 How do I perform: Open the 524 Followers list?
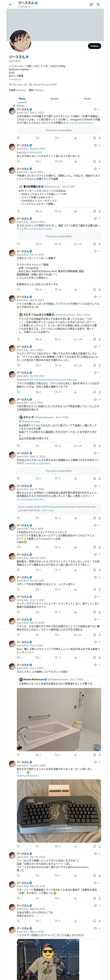coord(36,90)
